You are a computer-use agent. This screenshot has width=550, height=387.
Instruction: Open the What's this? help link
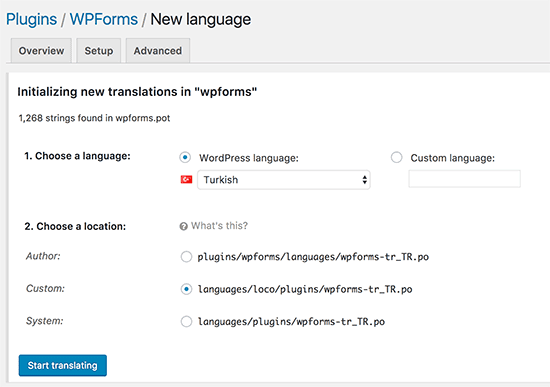[x=219, y=226]
